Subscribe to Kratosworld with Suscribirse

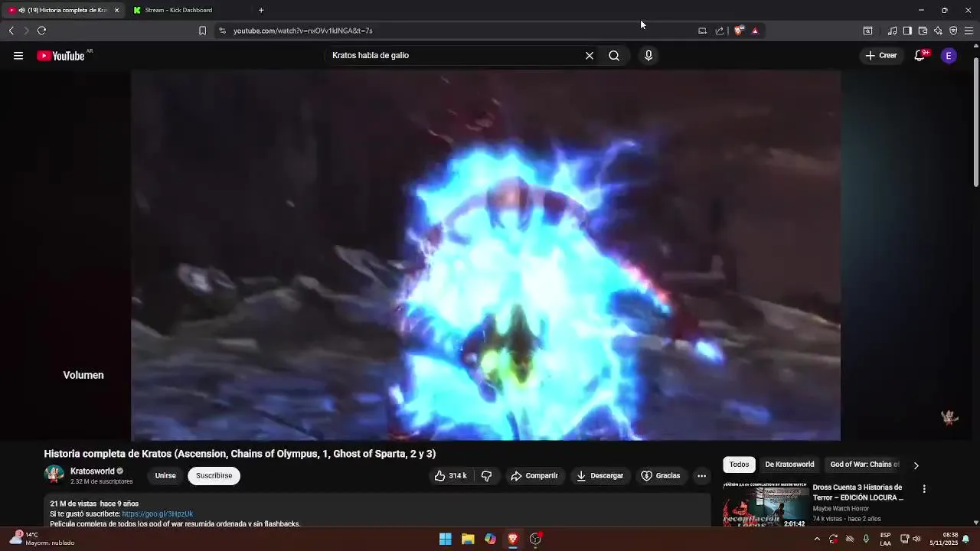(214, 476)
